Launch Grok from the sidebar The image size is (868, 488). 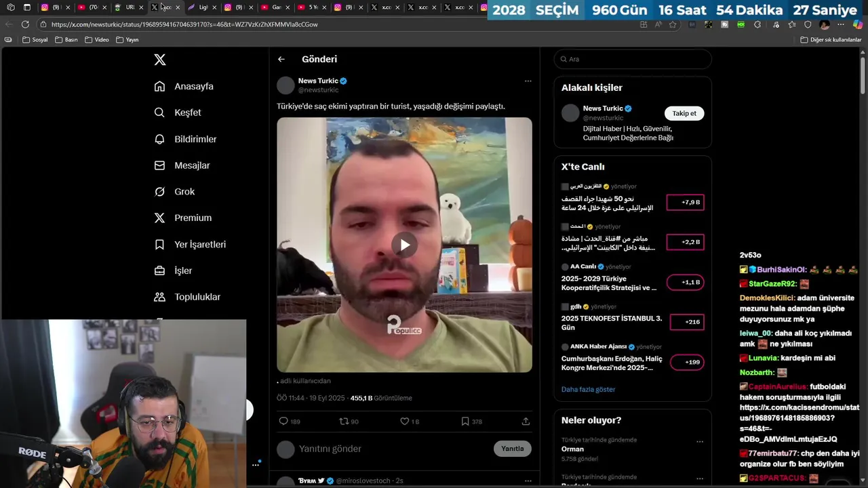174,192
